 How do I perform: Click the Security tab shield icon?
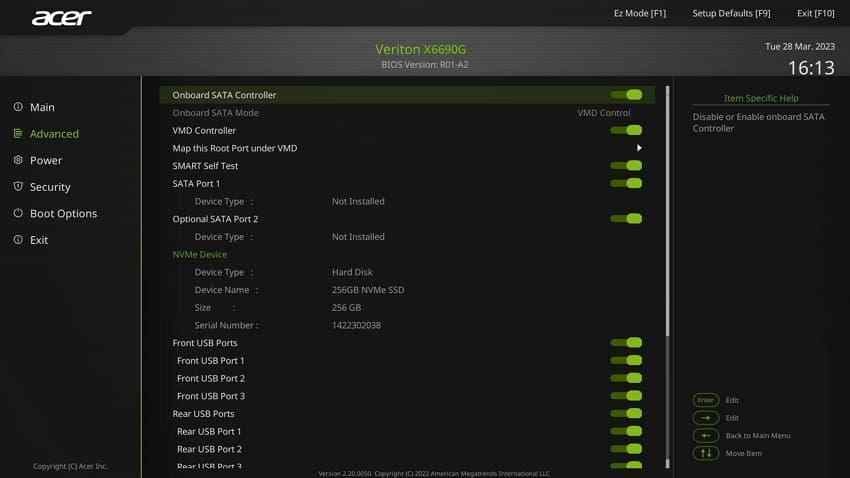(18, 186)
